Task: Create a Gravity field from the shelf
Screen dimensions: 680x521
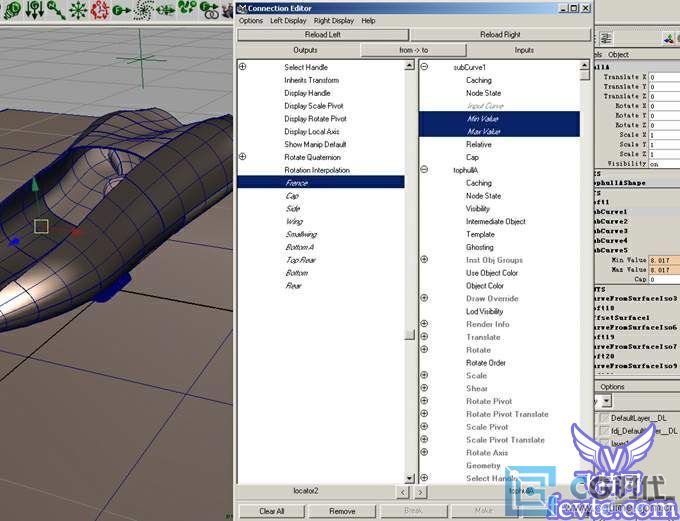Action: (34, 10)
